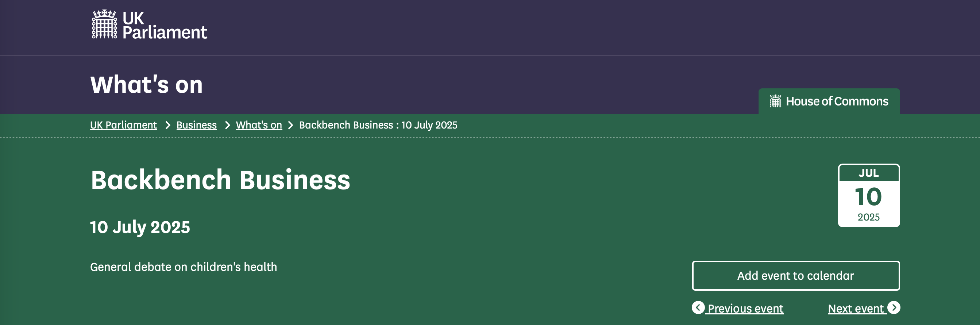Click the House of Commons portcullis icon
This screenshot has height=325, width=980.
click(x=775, y=101)
